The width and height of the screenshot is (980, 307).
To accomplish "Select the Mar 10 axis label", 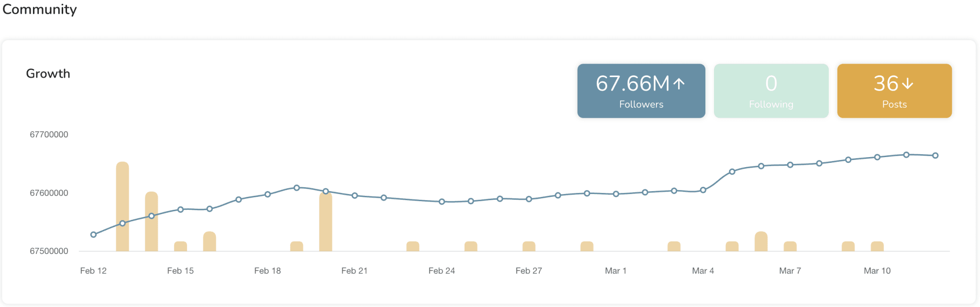I will click(x=877, y=271).
